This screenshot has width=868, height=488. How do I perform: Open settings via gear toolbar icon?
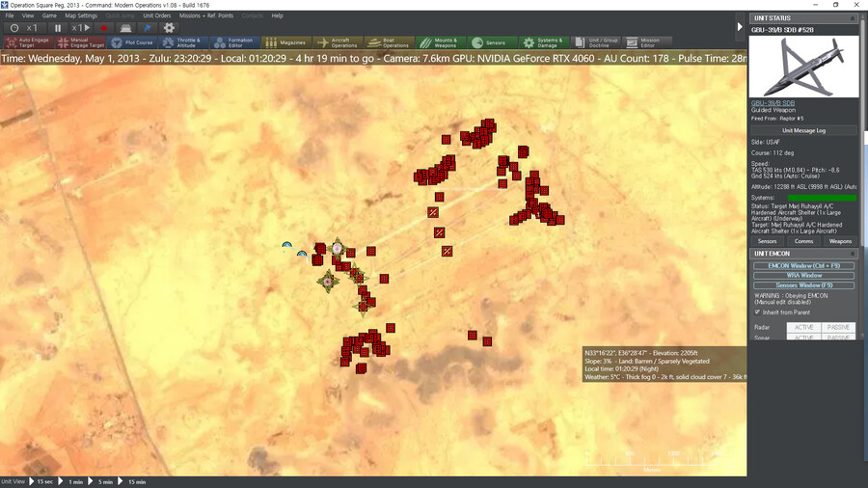(170, 28)
